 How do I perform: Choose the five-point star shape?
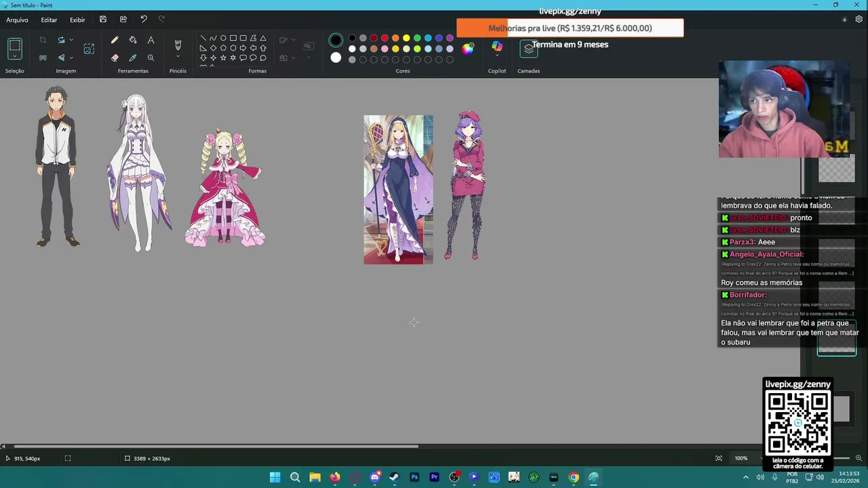[223, 58]
